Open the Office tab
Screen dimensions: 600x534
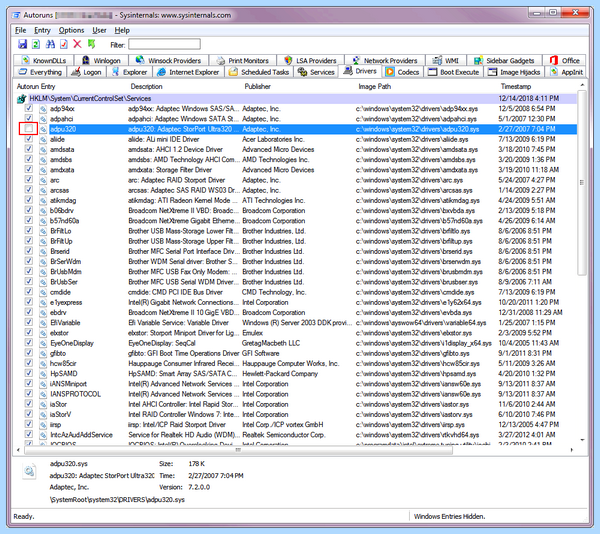(x=564, y=60)
